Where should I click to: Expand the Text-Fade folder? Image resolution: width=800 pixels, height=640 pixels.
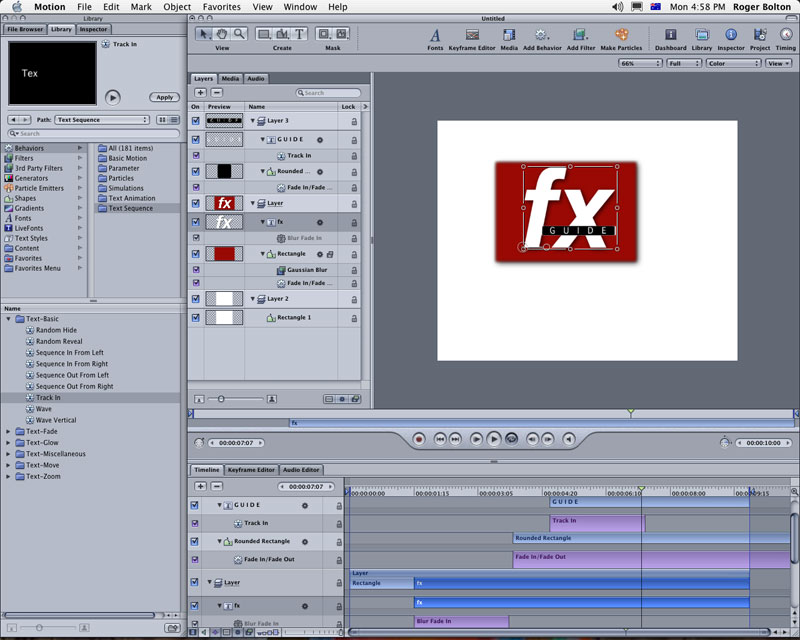8,432
